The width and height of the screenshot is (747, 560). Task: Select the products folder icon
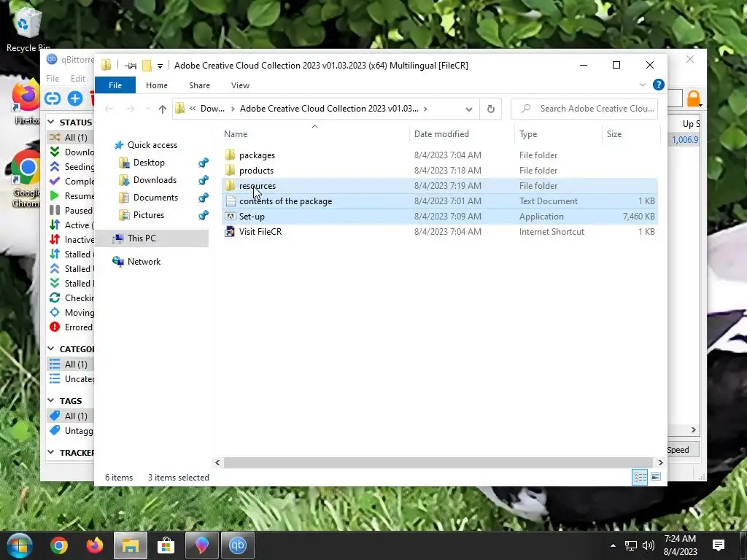click(230, 171)
